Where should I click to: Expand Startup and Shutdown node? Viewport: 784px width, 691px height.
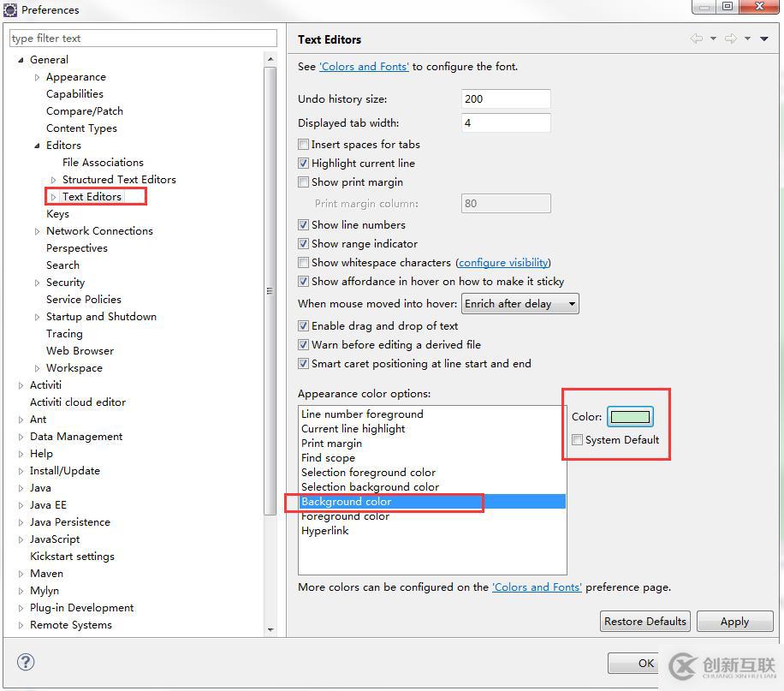37,317
